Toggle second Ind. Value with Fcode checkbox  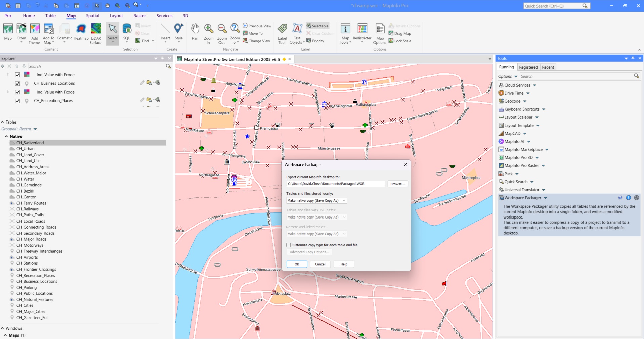point(17,92)
